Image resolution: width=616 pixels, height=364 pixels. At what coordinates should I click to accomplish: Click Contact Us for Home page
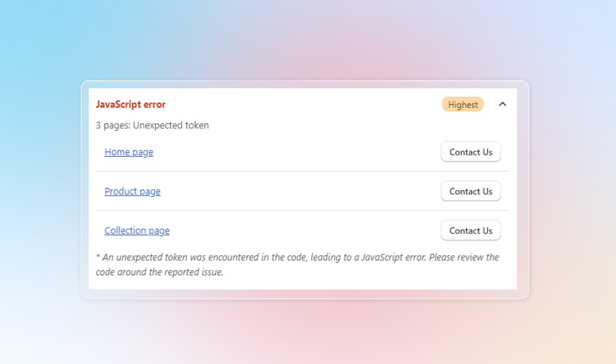point(470,152)
